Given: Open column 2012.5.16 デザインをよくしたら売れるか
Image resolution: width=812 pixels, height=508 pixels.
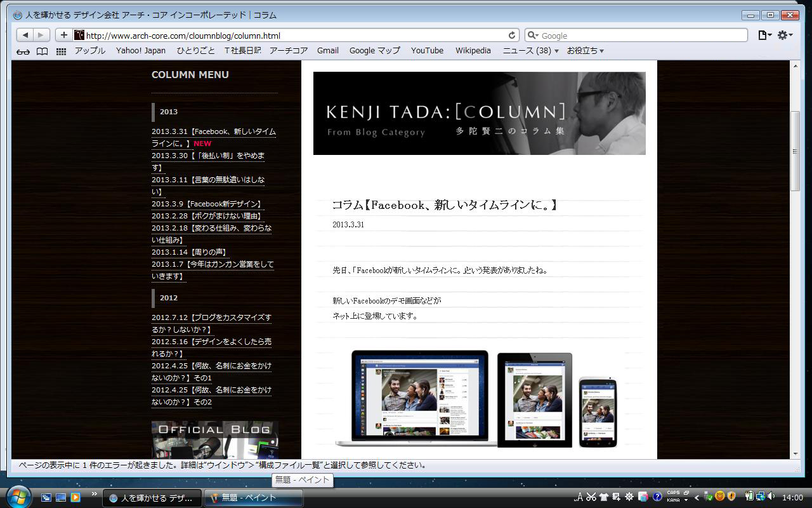Looking at the screenshot, I should click(x=211, y=347).
